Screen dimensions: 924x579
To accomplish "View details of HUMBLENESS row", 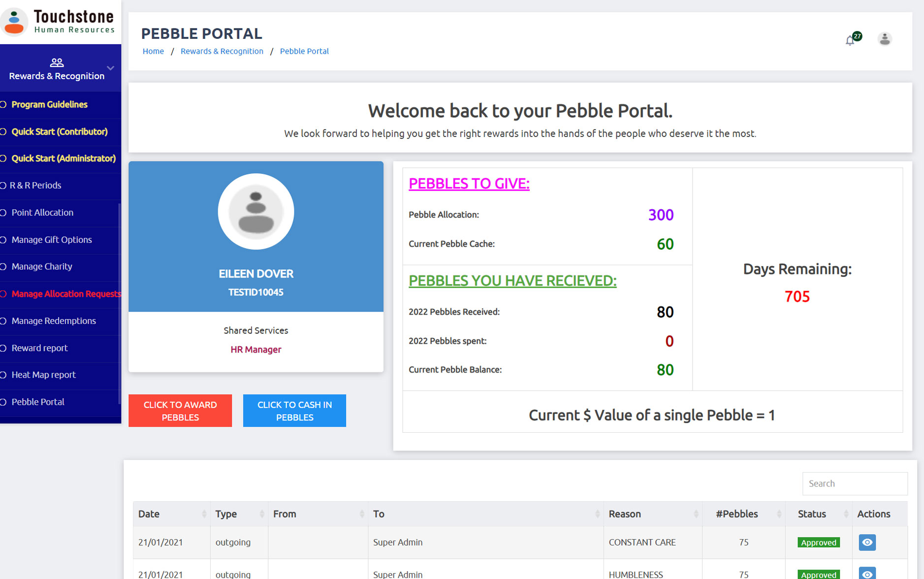I will pos(867,574).
